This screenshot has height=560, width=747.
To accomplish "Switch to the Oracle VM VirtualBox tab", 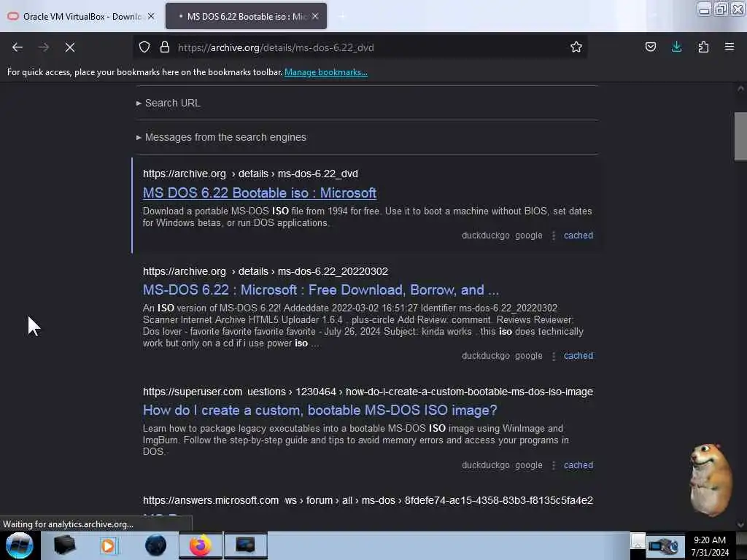I will click(81, 16).
